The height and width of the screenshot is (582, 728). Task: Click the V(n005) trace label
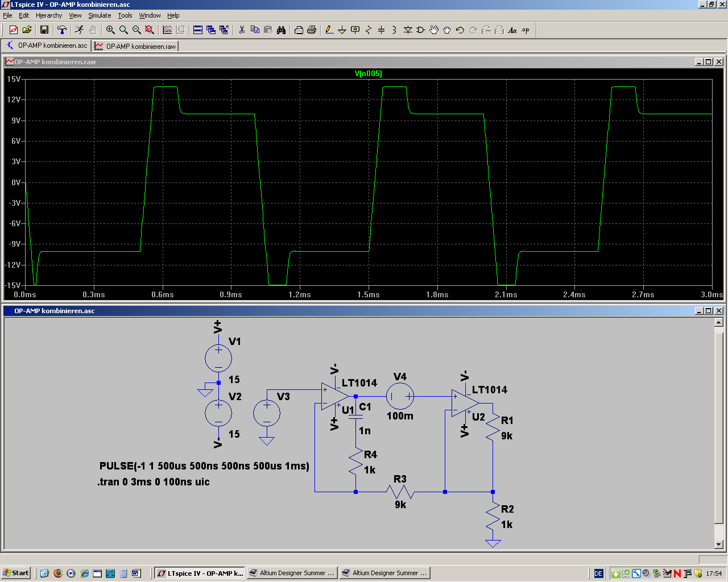(x=369, y=73)
